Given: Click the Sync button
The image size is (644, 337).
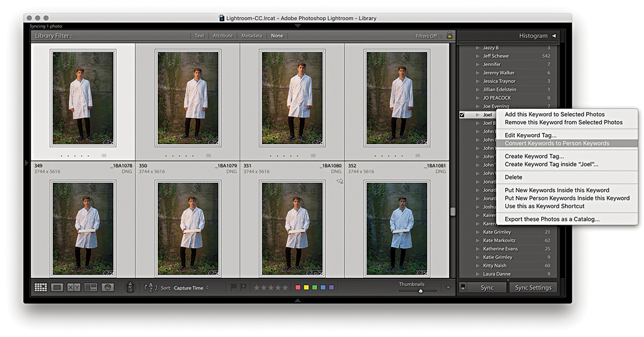Looking at the screenshot, I should tap(487, 288).
